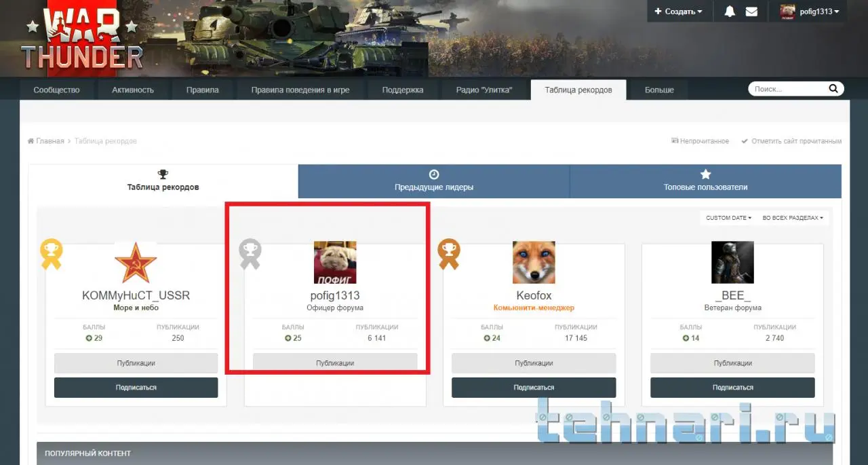The height and width of the screenshot is (465, 868).
Task: Open pofig1313 profile name link
Action: (335, 295)
